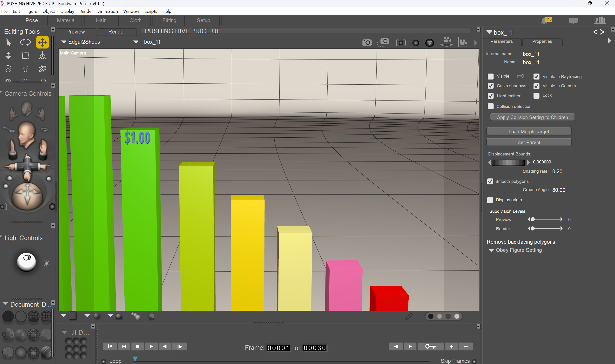Click Apply Collision Setting to Children button
The height and width of the screenshot is (364, 615).
532,117
